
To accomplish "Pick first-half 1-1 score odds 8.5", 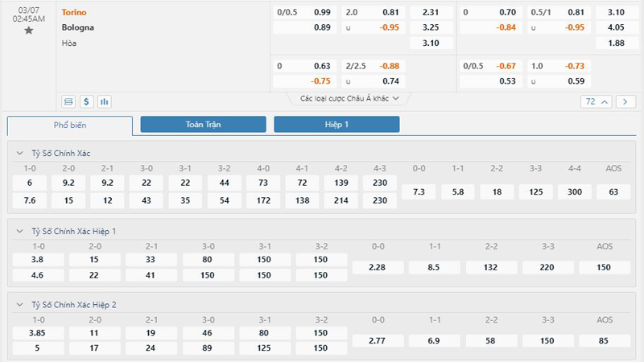I will point(435,267).
